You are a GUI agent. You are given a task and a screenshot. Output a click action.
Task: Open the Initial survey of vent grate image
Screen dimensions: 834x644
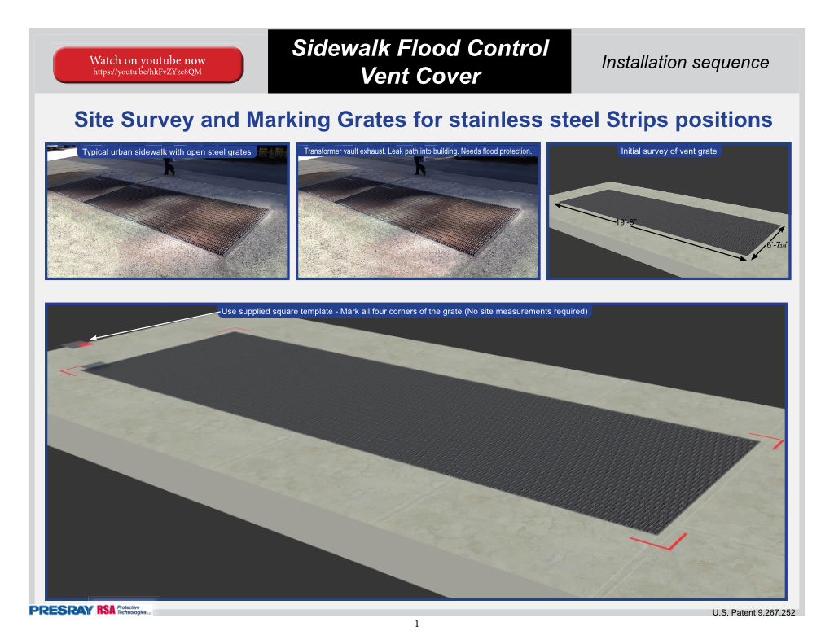tap(669, 211)
